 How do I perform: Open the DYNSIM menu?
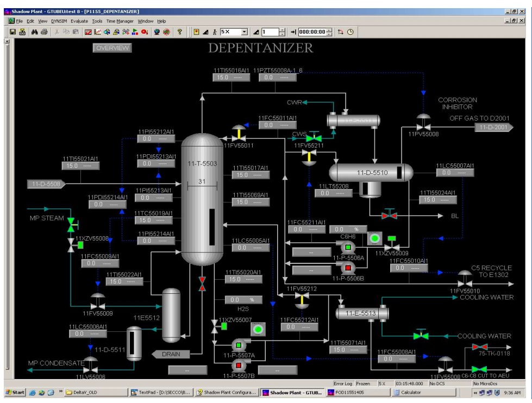[59, 21]
